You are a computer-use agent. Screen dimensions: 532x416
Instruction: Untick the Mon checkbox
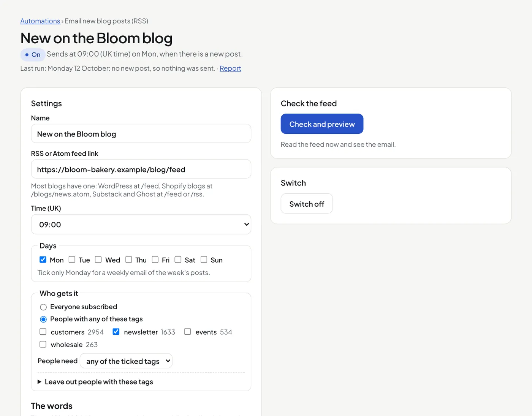(x=43, y=259)
